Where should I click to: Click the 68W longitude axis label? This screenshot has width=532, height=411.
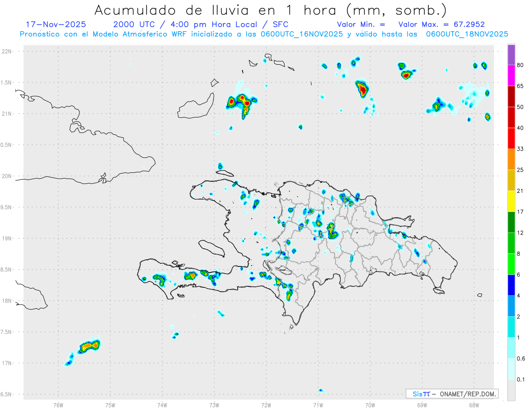474,405
